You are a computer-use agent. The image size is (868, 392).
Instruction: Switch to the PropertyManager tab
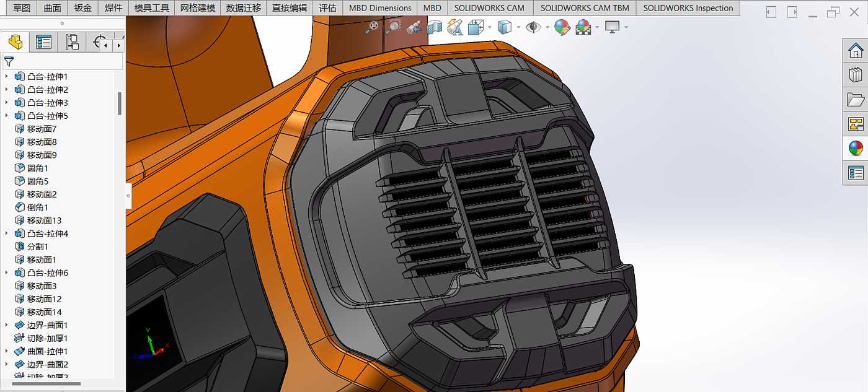(43, 42)
